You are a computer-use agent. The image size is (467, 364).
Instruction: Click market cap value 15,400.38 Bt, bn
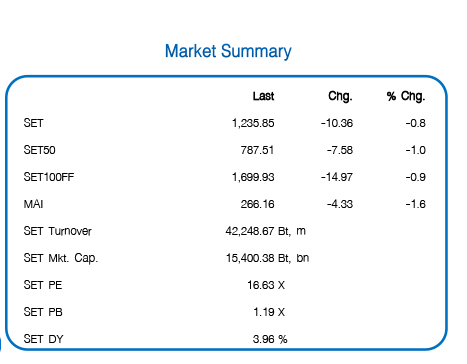tap(267, 258)
